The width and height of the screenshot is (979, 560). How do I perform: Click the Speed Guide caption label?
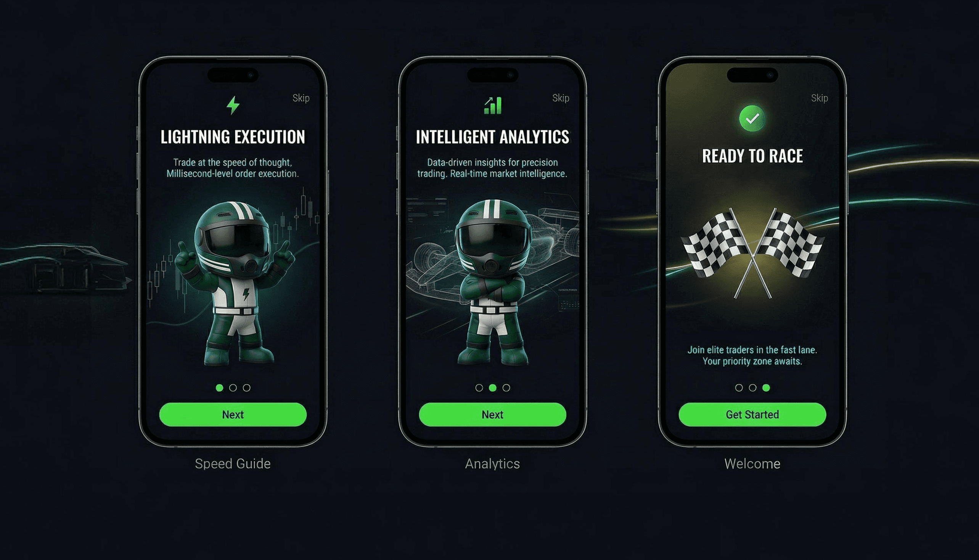233,464
